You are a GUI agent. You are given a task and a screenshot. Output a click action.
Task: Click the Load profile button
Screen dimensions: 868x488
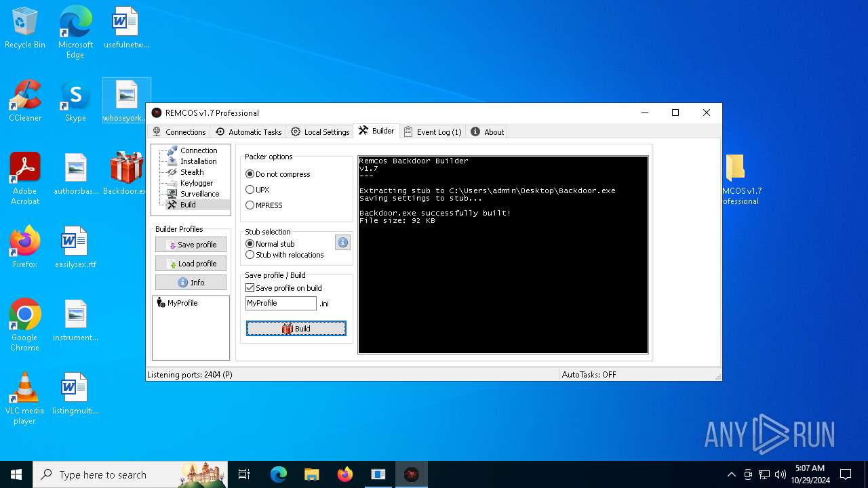(x=191, y=264)
